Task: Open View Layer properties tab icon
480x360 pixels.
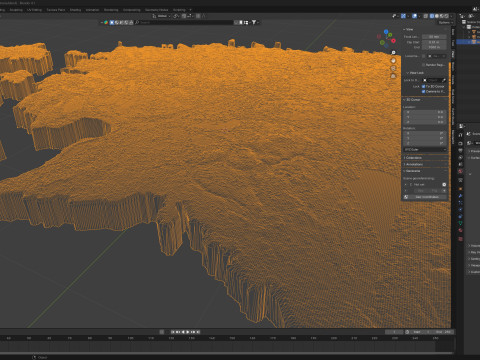Action: point(460,158)
